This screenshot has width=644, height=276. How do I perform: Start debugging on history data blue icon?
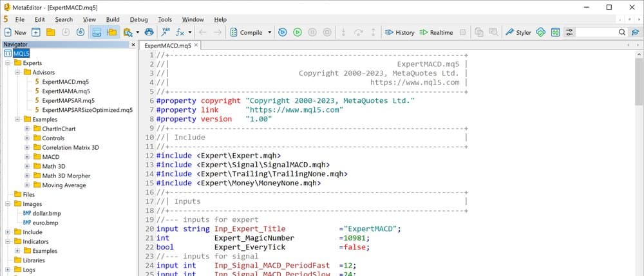click(283, 32)
